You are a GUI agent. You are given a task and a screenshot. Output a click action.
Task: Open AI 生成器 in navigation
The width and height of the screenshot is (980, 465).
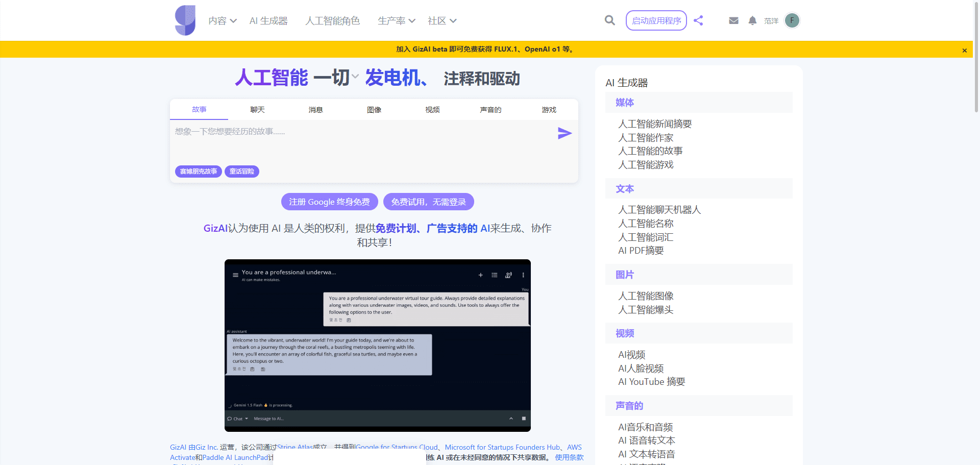point(268,21)
